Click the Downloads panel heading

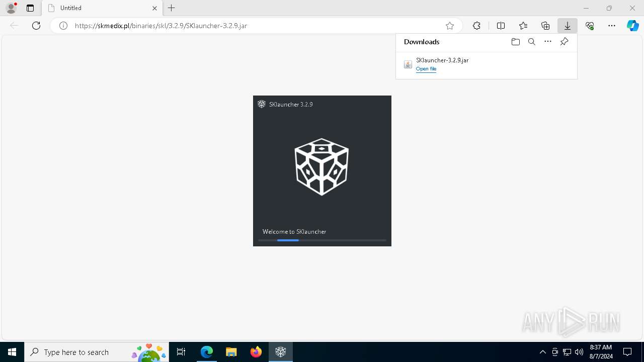tap(422, 42)
